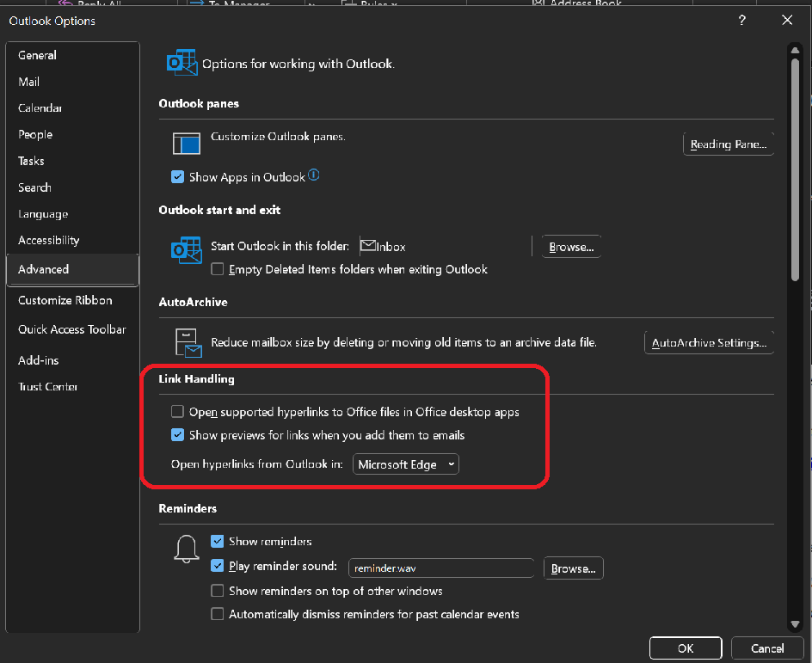The width and height of the screenshot is (812, 663).
Task: Click the Inbox envelope icon
Action: point(367,245)
